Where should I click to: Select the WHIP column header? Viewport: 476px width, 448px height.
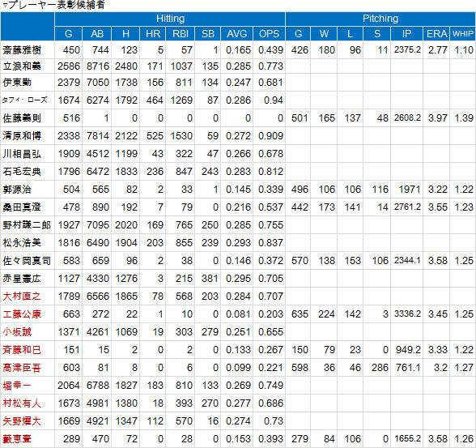(463, 34)
